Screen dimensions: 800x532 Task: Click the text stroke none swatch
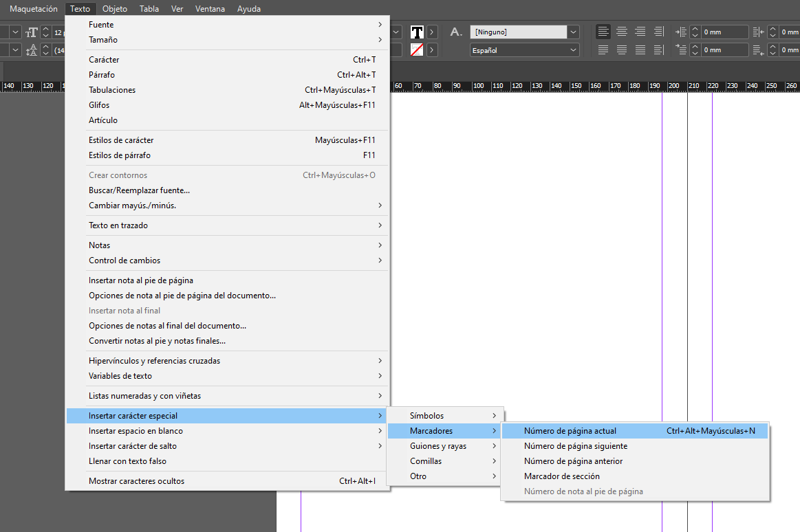417,50
